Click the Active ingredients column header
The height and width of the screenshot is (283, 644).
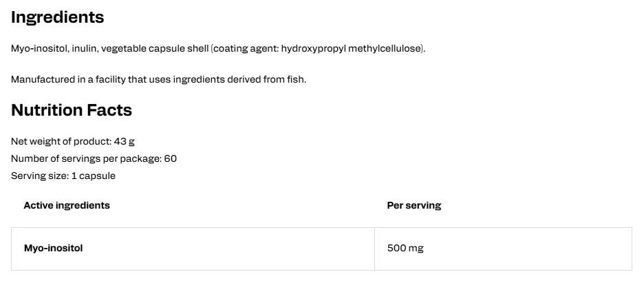[67, 205]
